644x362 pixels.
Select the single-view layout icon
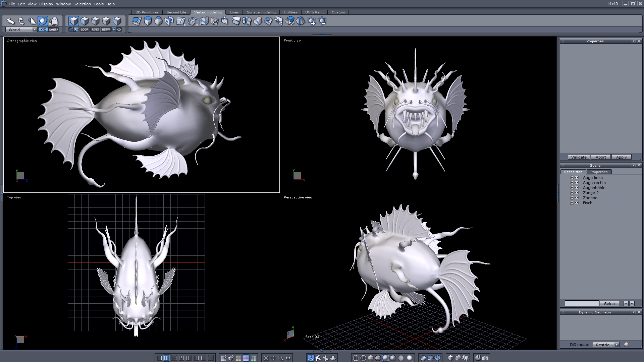159,358
